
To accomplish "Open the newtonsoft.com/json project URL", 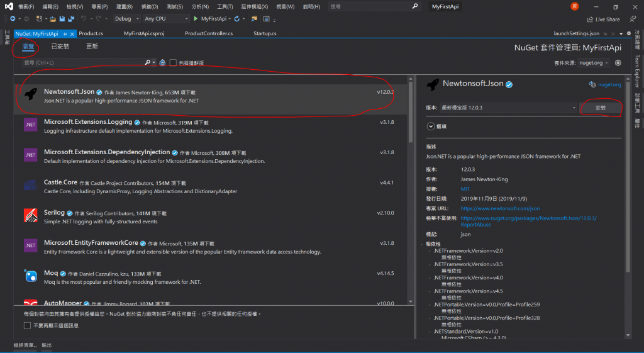I will 500,208.
